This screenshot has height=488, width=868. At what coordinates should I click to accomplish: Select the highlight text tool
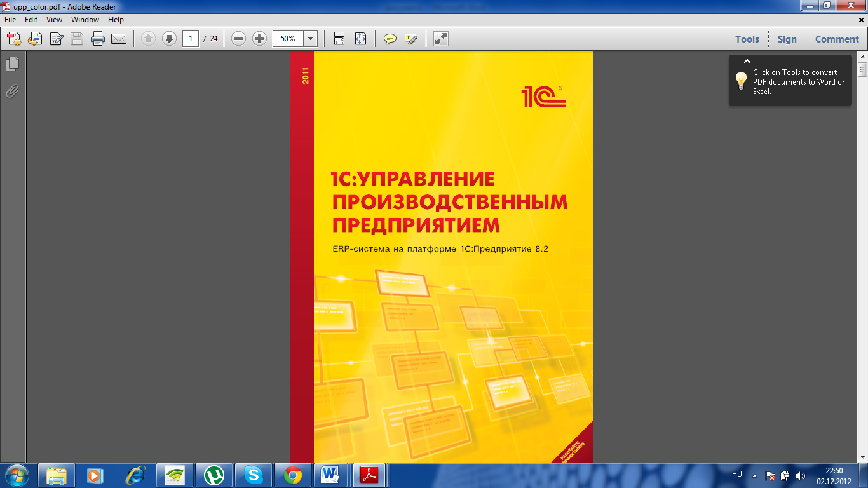coord(411,39)
